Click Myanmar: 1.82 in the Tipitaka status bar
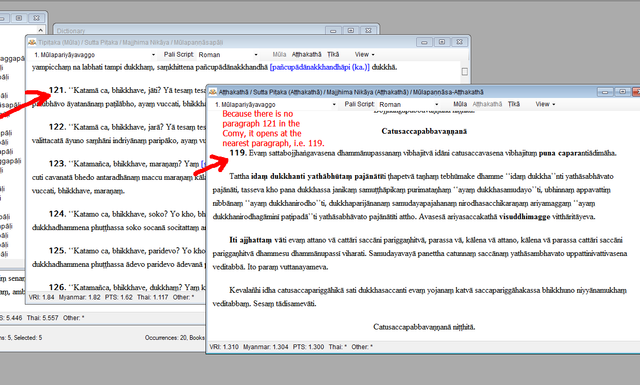Viewport: 640px width, 385px height. pyautogui.click(x=80, y=297)
